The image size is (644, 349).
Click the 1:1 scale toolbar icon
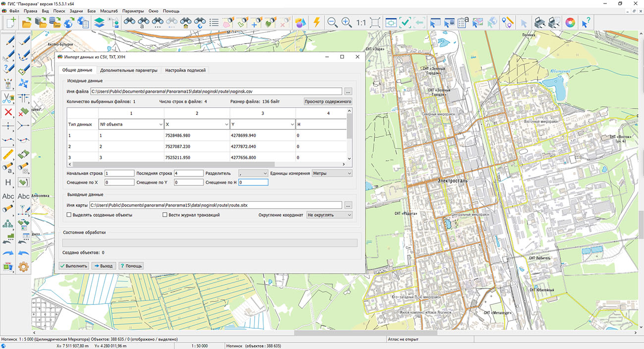pos(361,22)
